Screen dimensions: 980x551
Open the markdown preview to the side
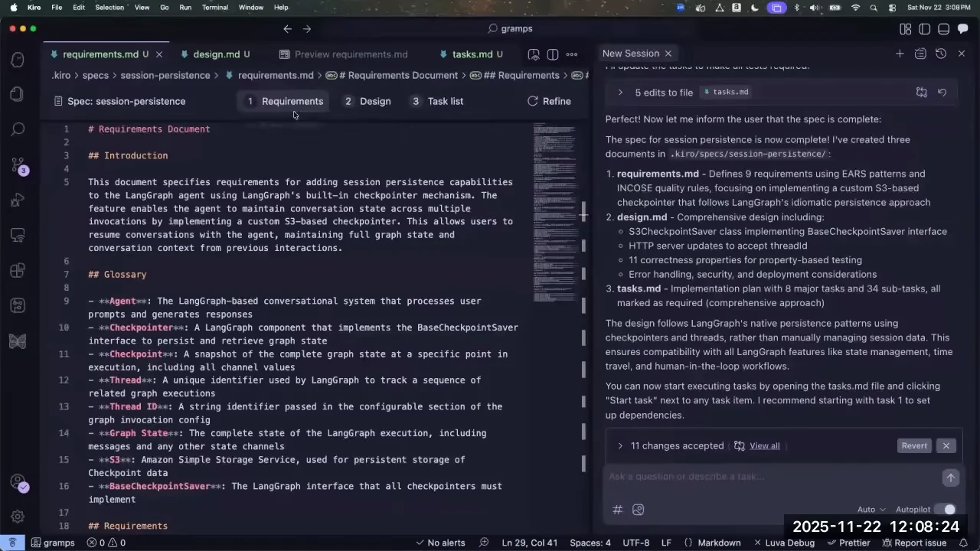534,54
